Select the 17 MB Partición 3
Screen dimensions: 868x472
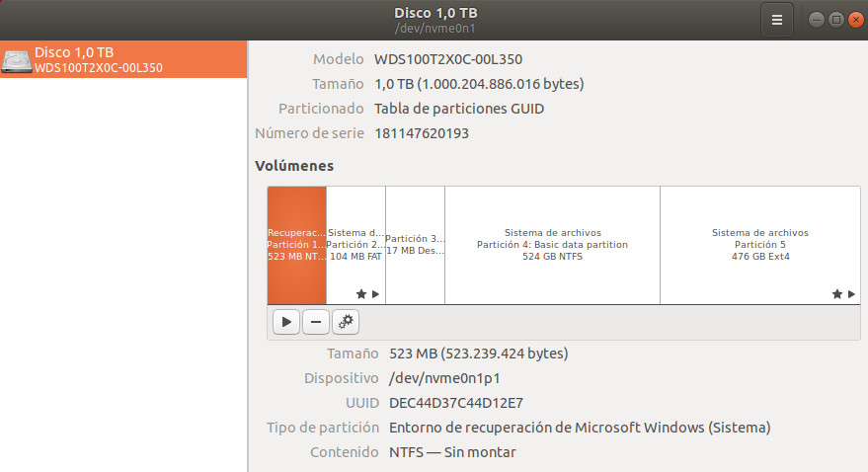click(415, 244)
